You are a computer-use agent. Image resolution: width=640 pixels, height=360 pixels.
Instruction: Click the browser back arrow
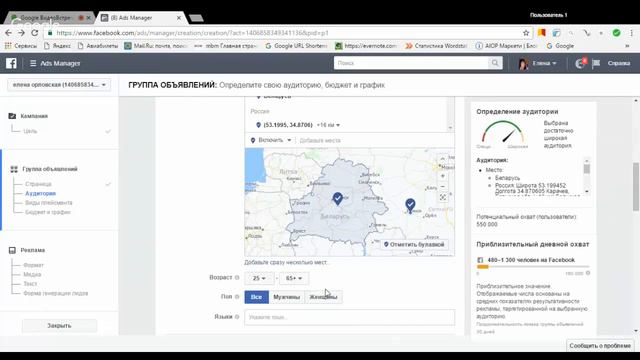click(x=8, y=33)
